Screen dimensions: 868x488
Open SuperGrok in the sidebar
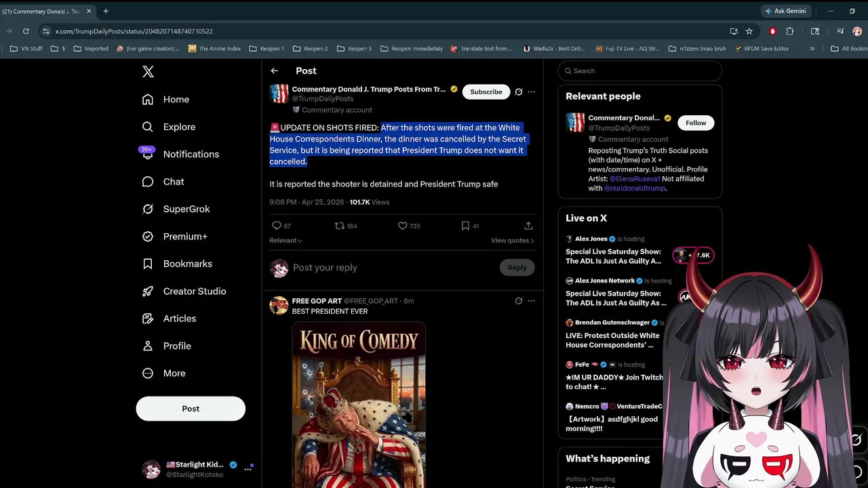pos(176,209)
